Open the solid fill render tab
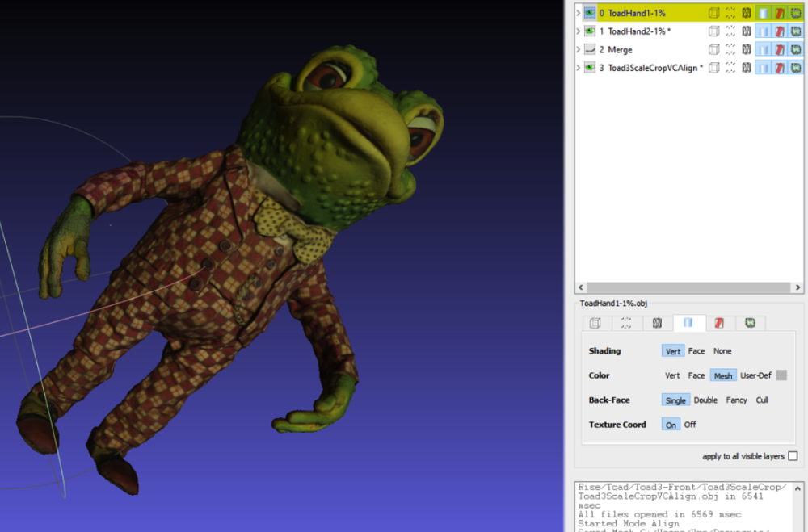This screenshot has height=532, width=808. tap(688, 322)
